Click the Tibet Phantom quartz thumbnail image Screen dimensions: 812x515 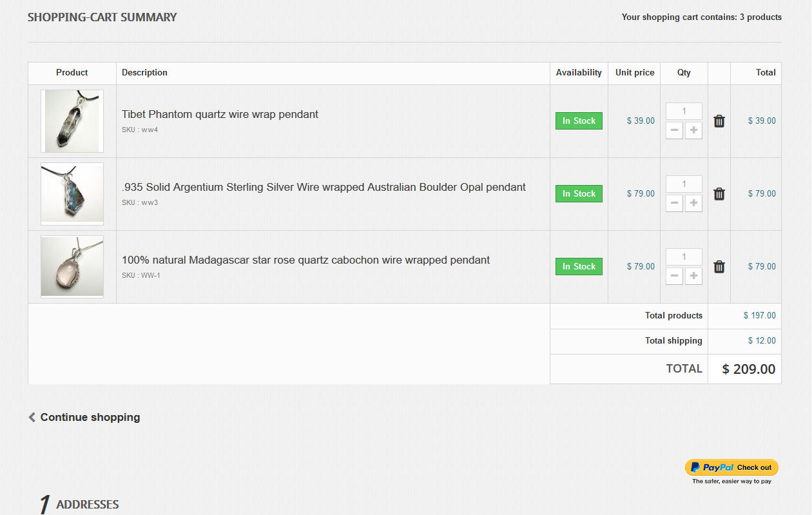click(72, 121)
